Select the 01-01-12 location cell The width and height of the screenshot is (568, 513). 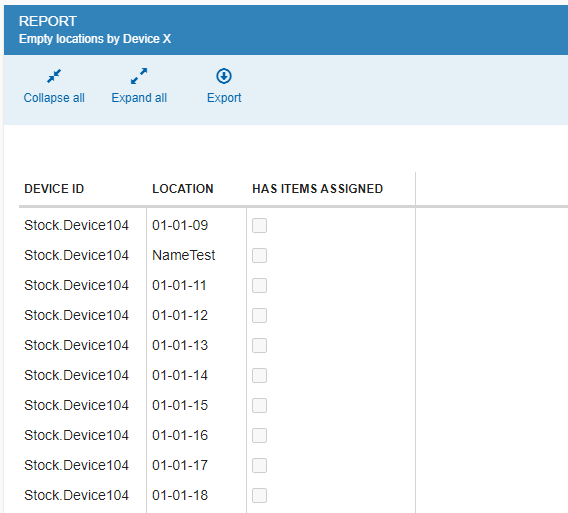[x=180, y=315]
